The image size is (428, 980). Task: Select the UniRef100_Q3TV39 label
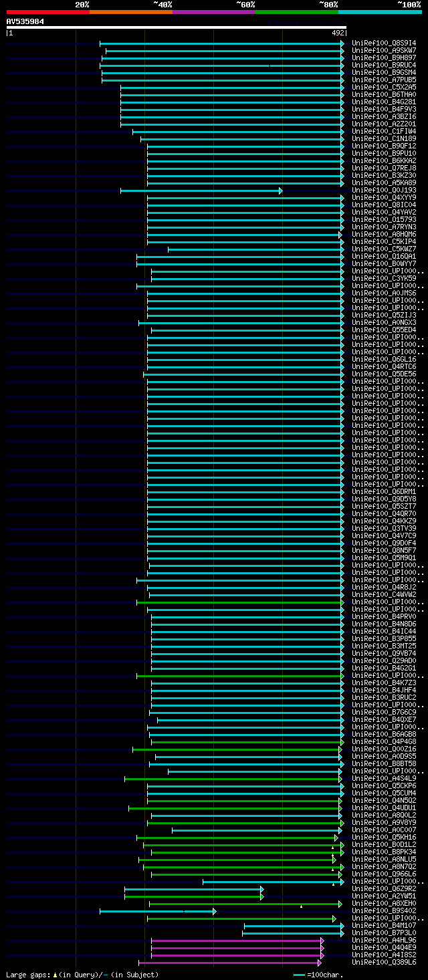coord(384,528)
